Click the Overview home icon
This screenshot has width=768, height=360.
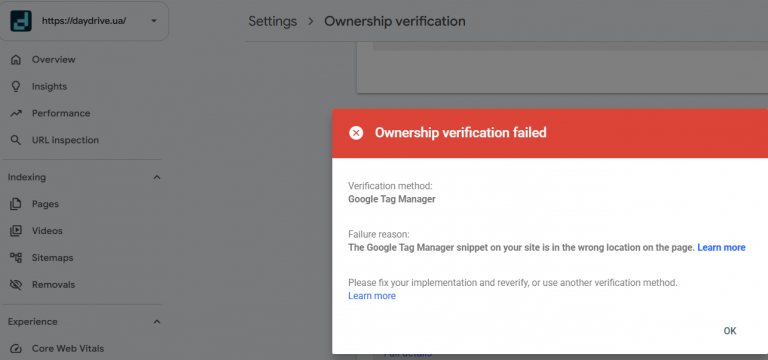click(x=16, y=60)
